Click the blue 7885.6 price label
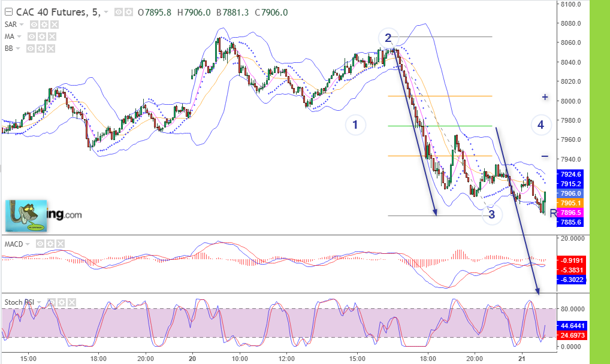This screenshot has height=364, width=610. click(x=570, y=223)
